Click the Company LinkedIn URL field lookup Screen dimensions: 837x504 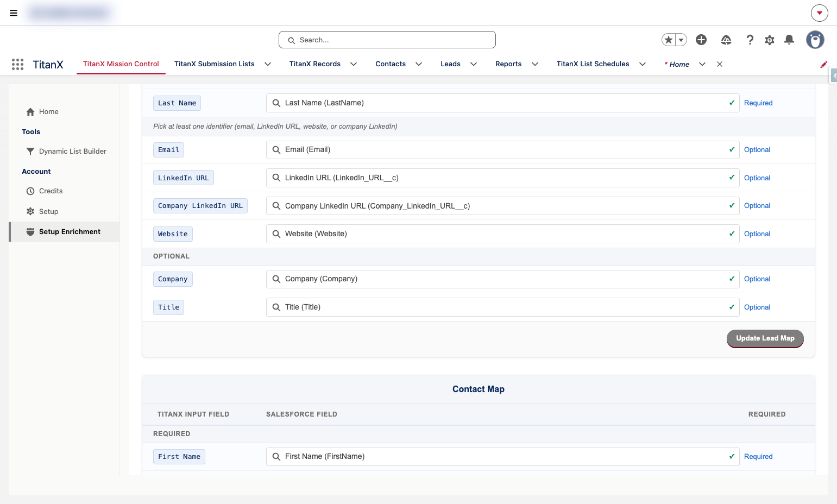pos(502,206)
